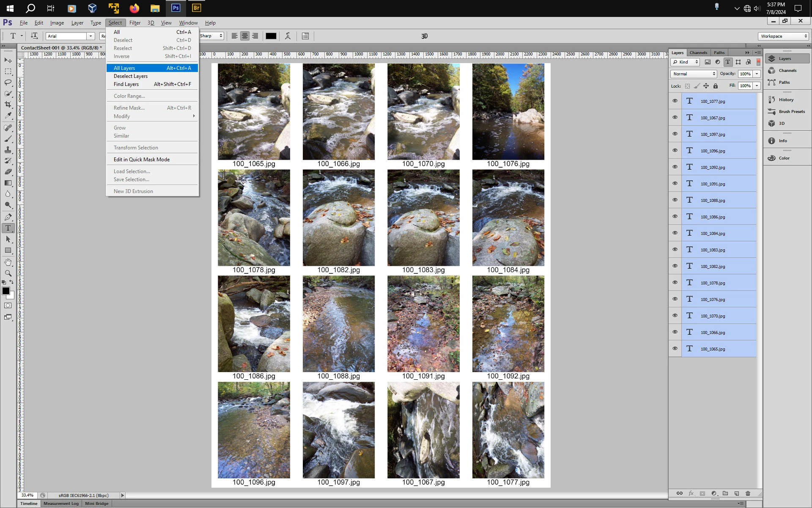Hide the 100_1065.jpg layer
Image resolution: width=812 pixels, height=508 pixels.
[675, 348]
